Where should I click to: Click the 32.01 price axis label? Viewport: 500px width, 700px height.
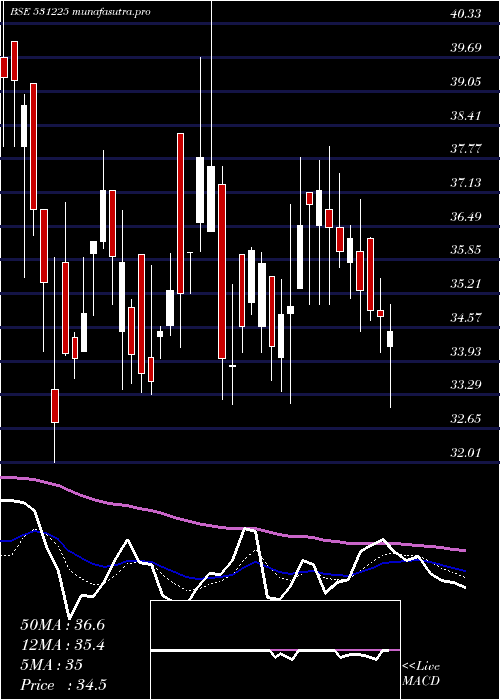pos(466,453)
